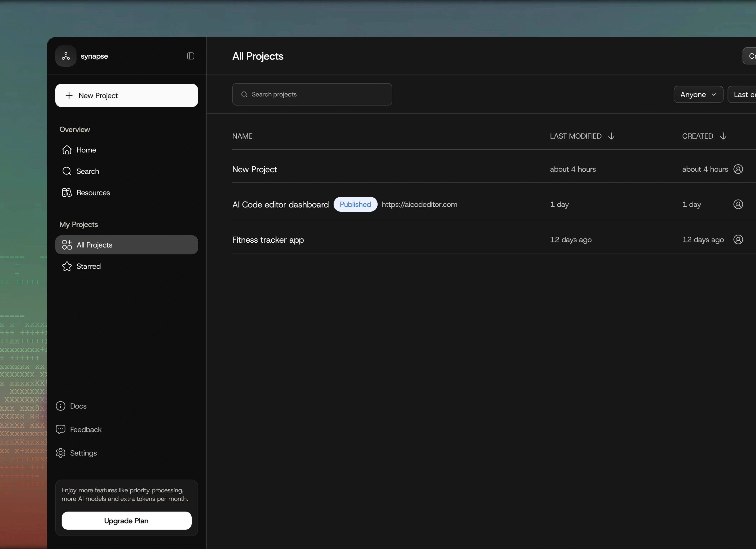Click the Overview section label
This screenshot has height=549, width=756.
click(75, 129)
